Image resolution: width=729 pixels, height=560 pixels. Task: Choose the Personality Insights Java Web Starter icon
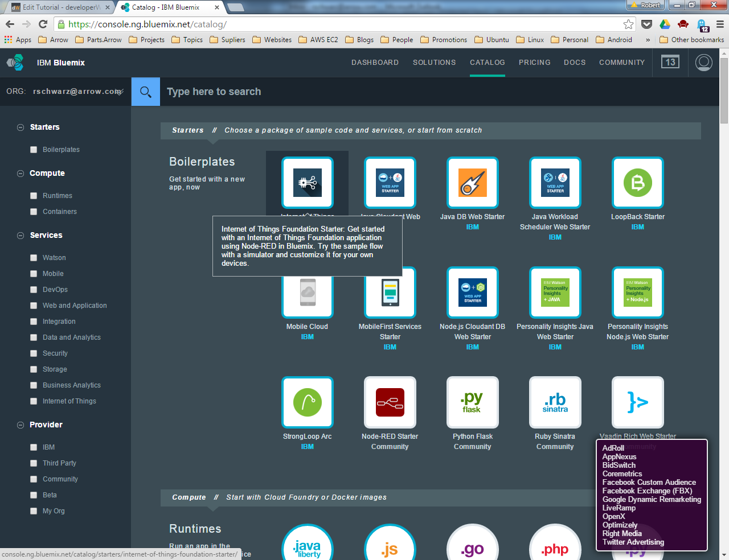point(555,293)
